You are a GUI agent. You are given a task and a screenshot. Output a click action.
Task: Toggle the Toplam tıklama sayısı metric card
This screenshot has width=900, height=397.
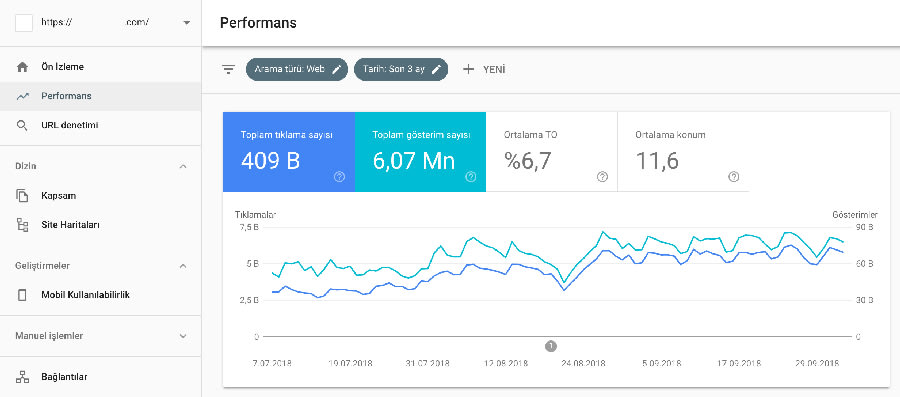click(x=289, y=152)
